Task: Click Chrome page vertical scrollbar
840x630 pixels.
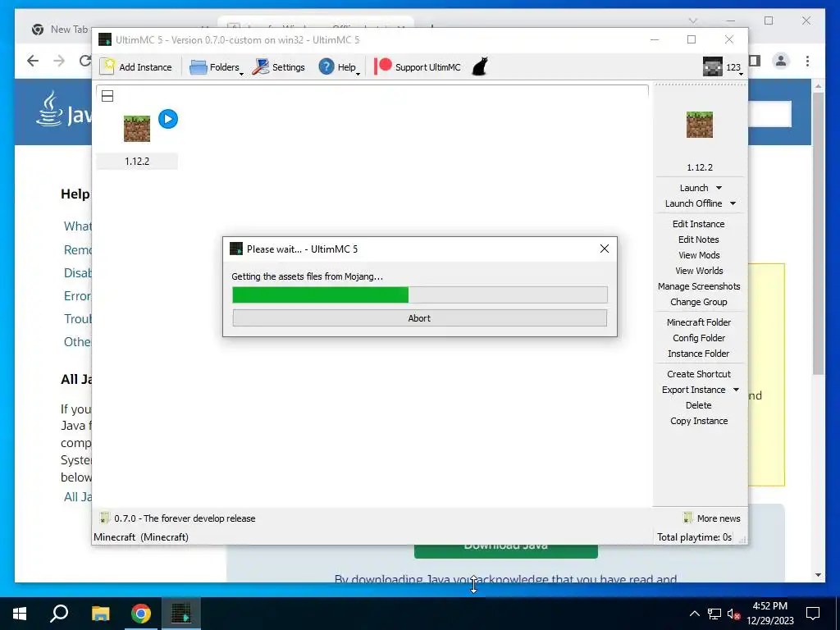Action: coord(818,233)
